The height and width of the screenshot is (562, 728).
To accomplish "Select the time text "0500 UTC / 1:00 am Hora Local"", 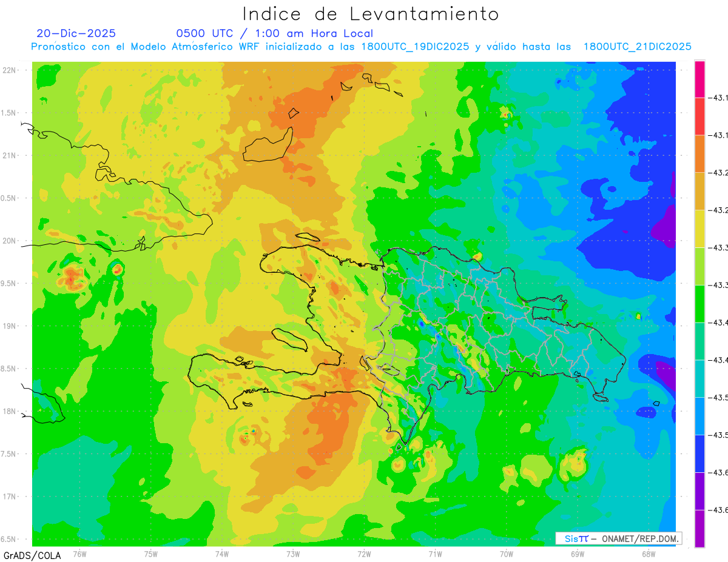I will click(x=274, y=34).
